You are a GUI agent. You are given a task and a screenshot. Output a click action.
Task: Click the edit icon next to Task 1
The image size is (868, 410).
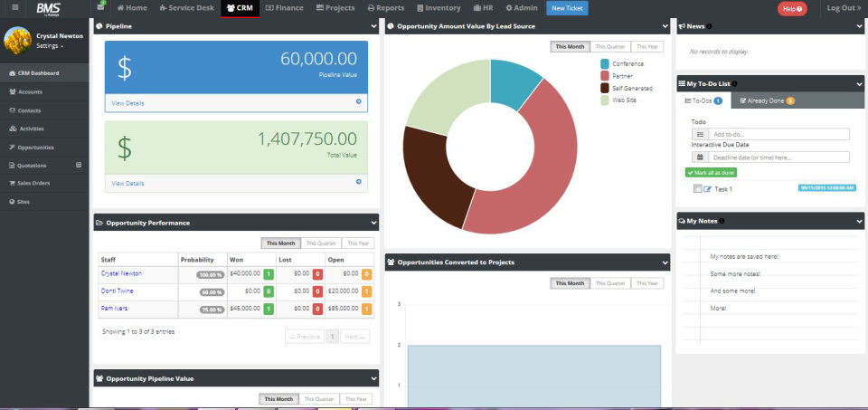(707, 189)
